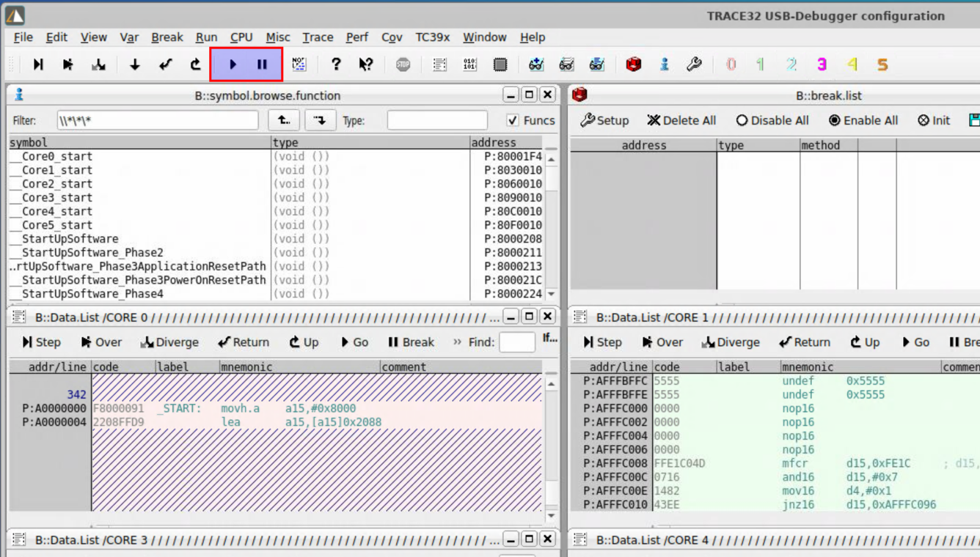The image size is (980, 557).
Task: Click Step in the CORE 1 Data.List window
Action: coord(602,342)
